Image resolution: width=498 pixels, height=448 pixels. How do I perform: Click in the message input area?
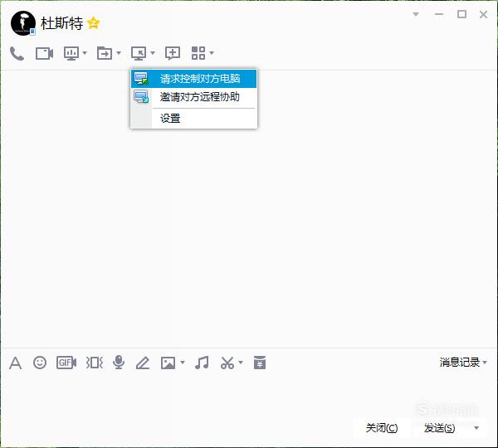pyautogui.click(x=247, y=394)
